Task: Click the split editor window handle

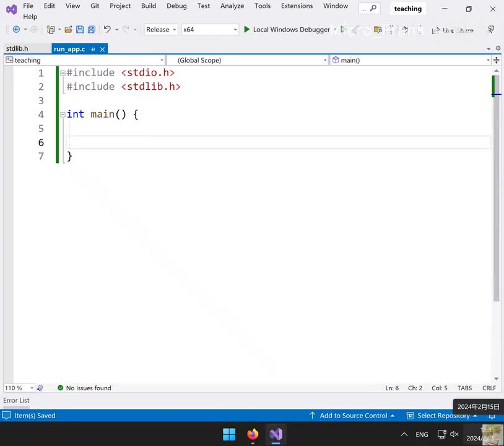Action: (x=497, y=60)
